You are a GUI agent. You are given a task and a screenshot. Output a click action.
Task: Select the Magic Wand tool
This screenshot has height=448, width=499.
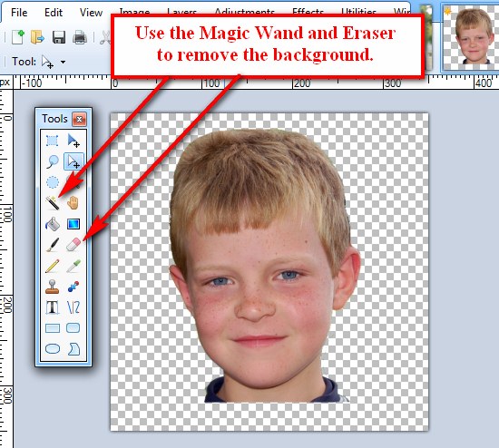53,202
